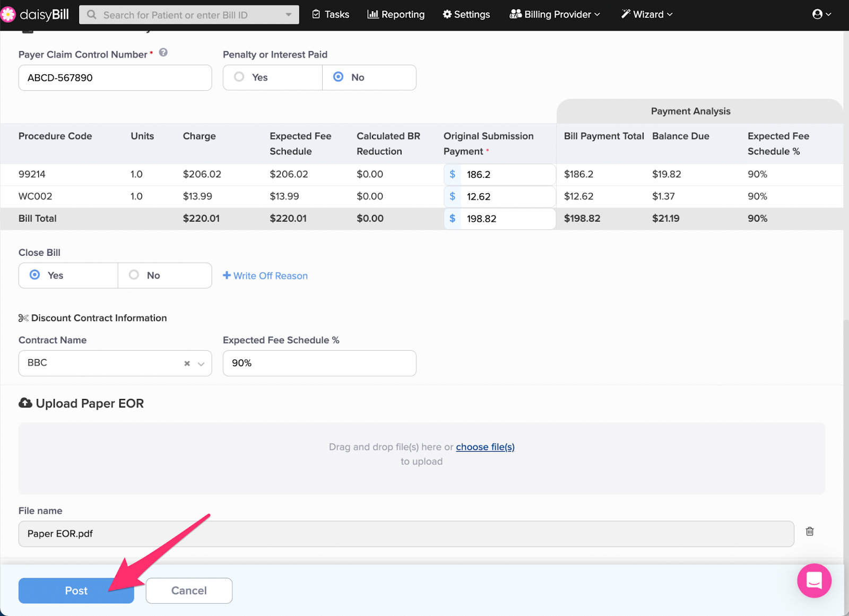Click the dollar icon in Bill Total row
Image resolution: width=849 pixels, height=616 pixels.
pyautogui.click(x=453, y=219)
